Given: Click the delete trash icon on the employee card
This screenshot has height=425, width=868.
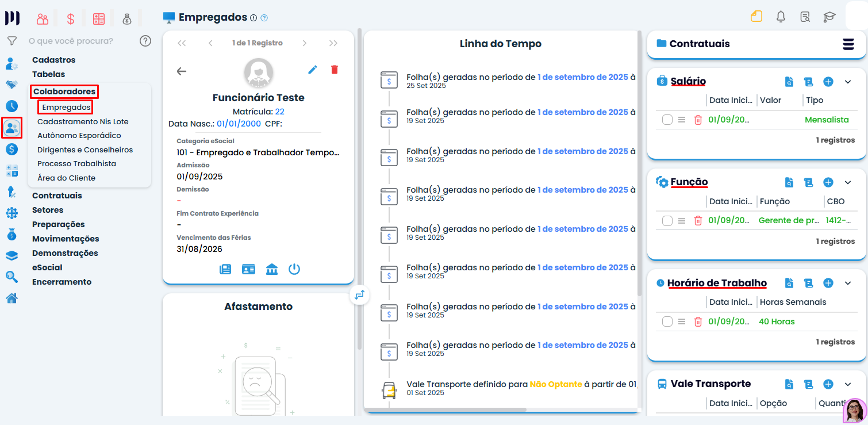Looking at the screenshot, I should (335, 69).
